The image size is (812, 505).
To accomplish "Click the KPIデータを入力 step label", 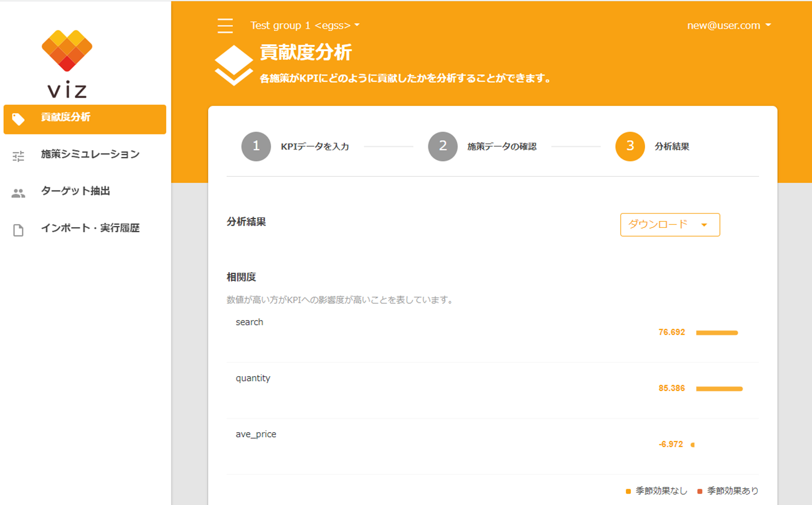I will (315, 147).
